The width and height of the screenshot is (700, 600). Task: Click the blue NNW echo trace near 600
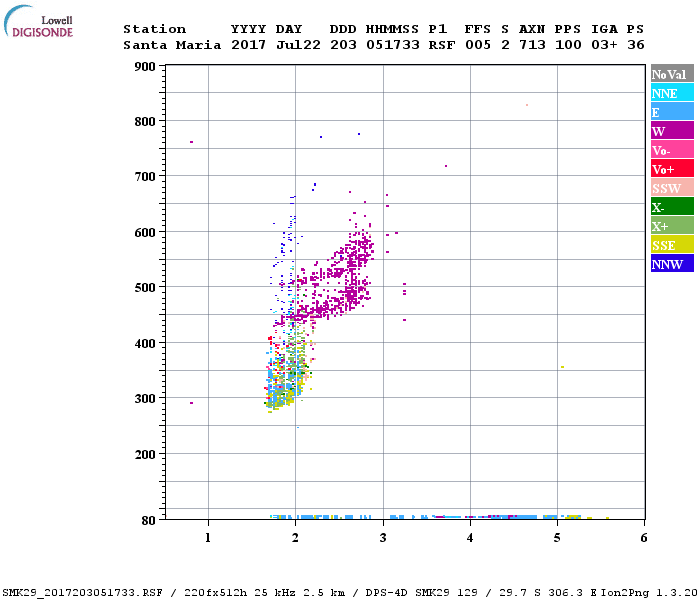coord(288,241)
